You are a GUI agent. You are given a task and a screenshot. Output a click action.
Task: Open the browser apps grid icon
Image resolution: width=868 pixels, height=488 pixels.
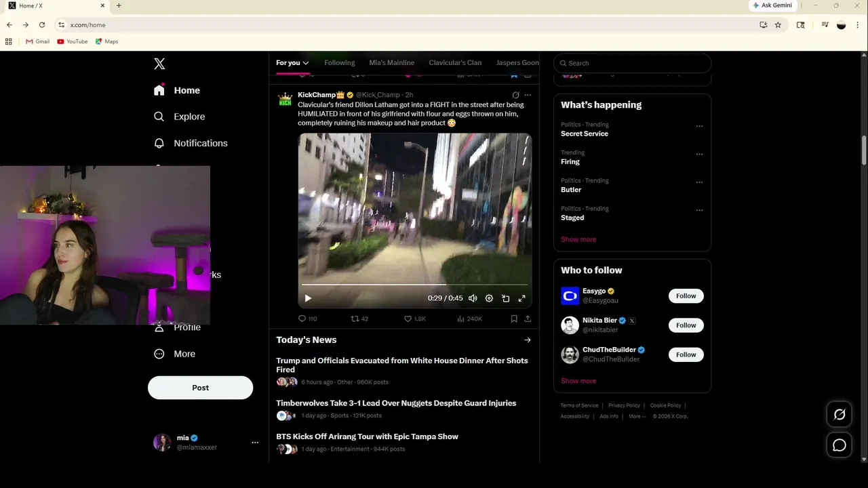tap(9, 41)
